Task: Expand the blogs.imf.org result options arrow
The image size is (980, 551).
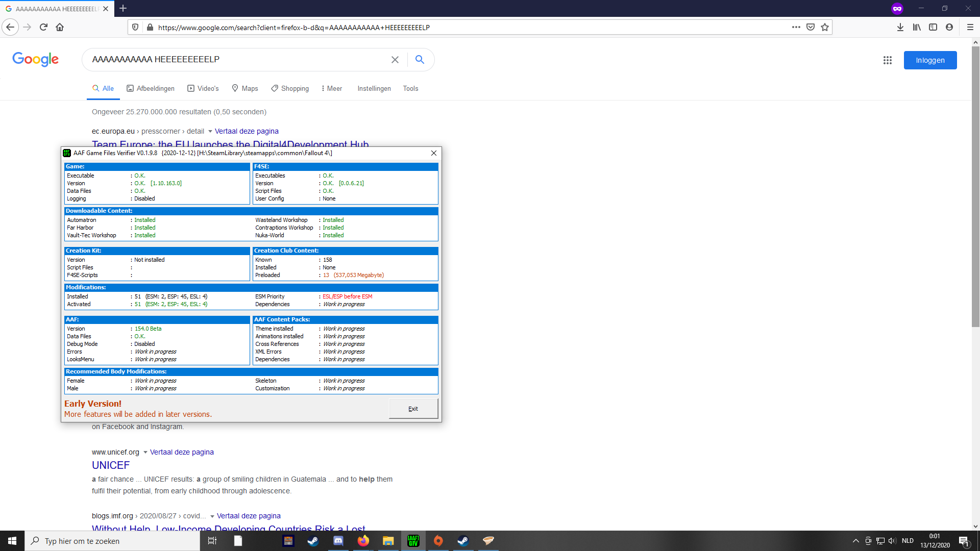Action: pos(212,516)
